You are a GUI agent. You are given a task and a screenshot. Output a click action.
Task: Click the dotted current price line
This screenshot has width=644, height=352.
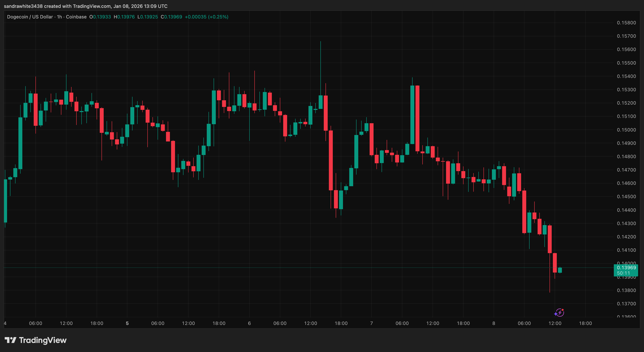point(300,268)
